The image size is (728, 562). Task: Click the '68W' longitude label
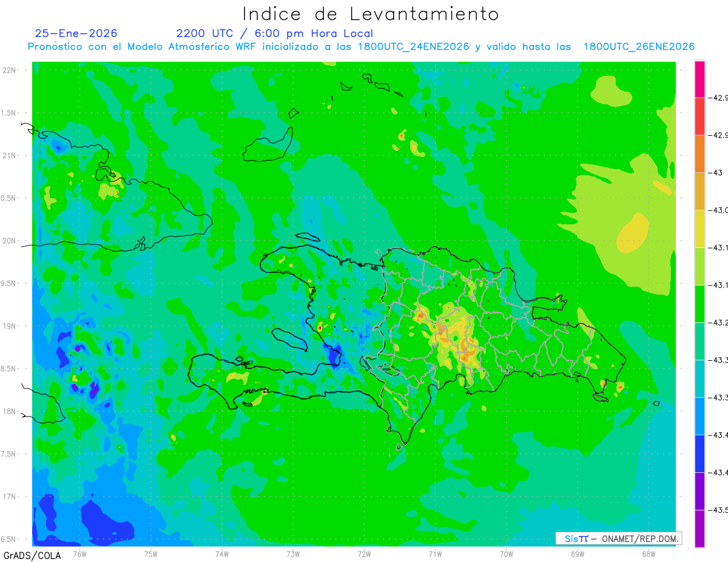coord(648,554)
